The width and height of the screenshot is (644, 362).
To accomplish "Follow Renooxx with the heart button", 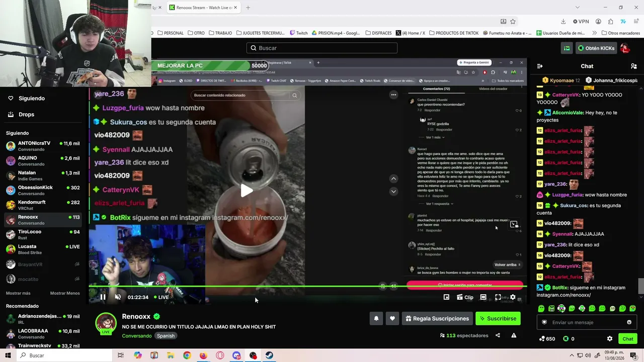I will (392, 318).
